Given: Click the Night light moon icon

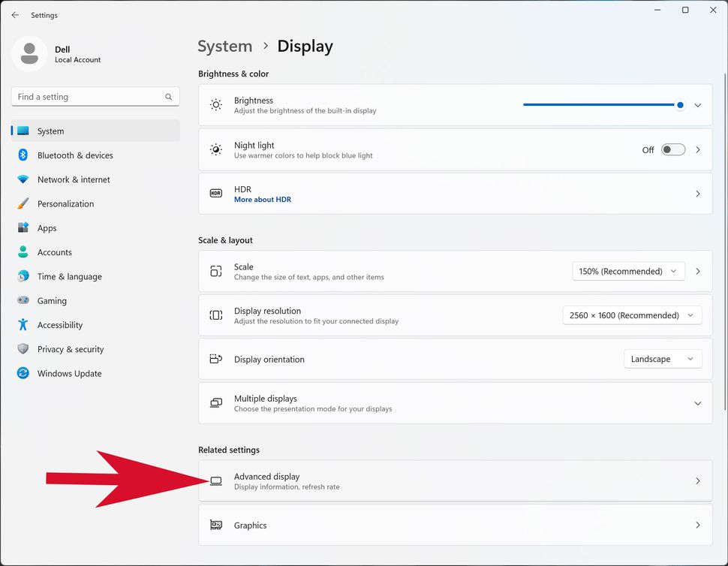Looking at the screenshot, I should 216,149.
